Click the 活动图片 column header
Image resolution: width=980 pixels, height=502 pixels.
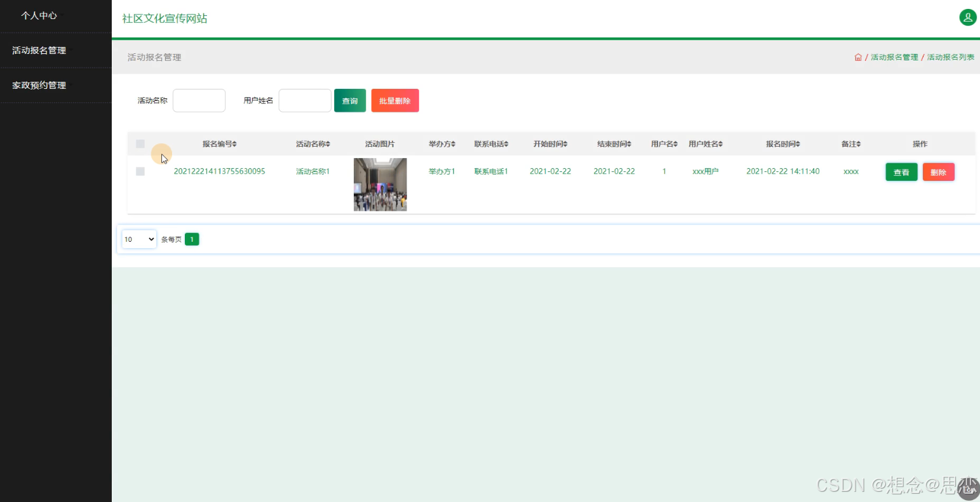pos(380,144)
